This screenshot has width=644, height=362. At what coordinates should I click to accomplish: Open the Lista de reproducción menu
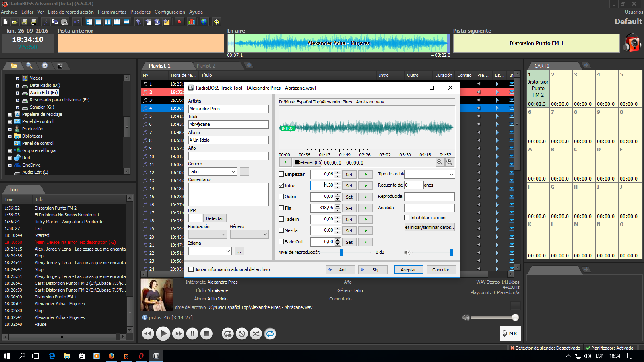[71, 12]
